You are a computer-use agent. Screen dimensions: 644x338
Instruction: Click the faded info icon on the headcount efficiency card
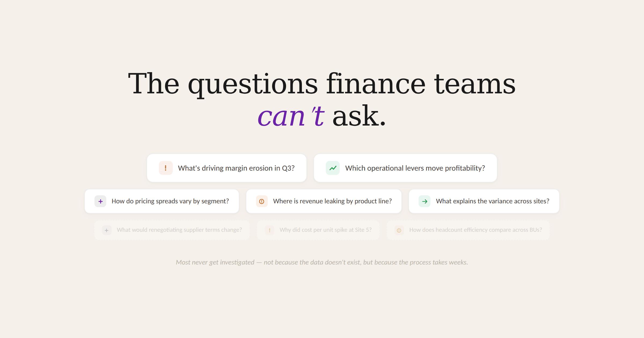(399, 230)
